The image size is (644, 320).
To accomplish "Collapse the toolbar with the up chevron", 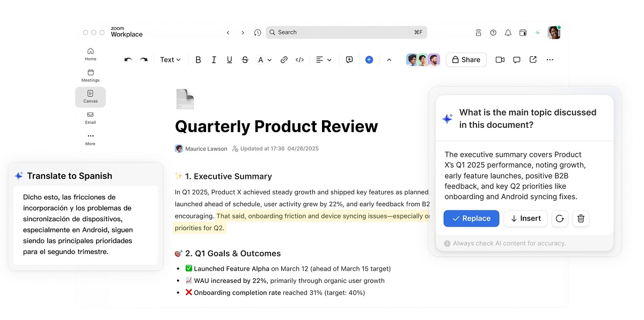I will coord(389,60).
